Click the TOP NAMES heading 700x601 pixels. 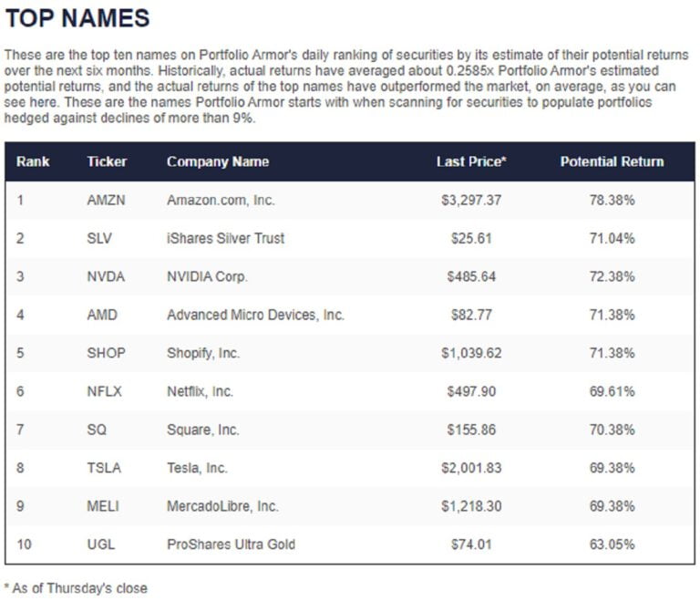tap(77, 18)
